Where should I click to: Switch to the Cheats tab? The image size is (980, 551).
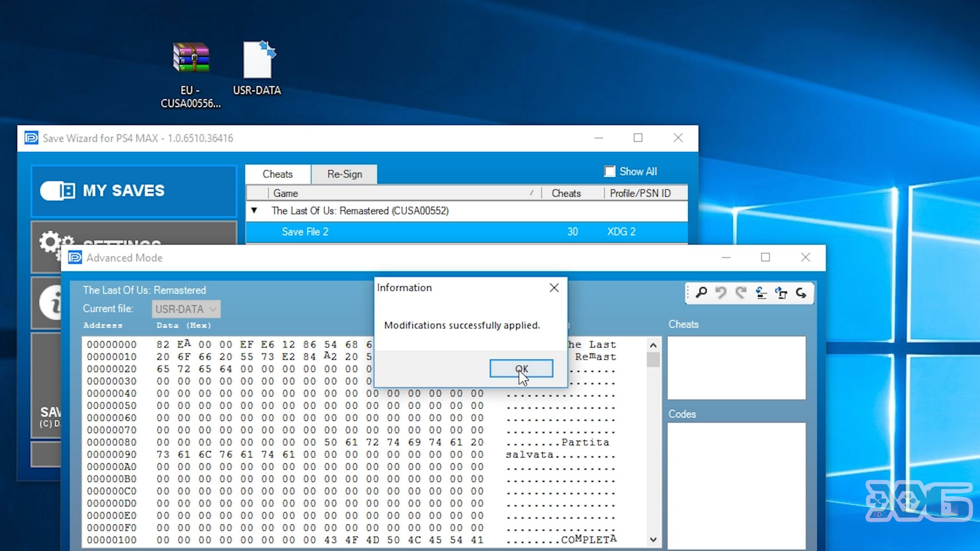point(278,174)
